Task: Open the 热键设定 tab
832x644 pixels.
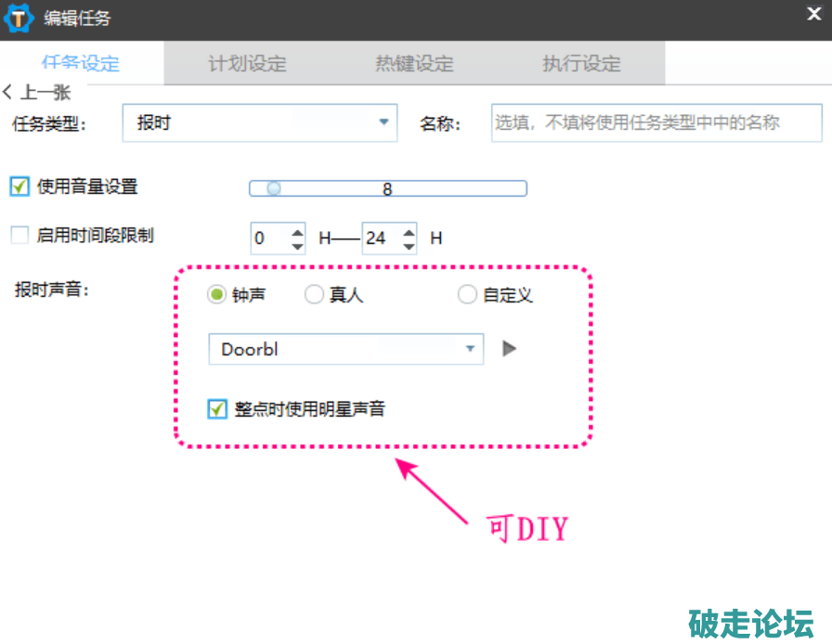Action: (x=414, y=64)
